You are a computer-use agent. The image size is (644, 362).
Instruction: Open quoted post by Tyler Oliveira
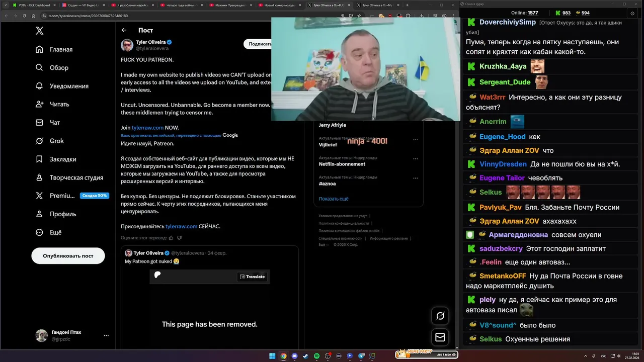pos(209,298)
